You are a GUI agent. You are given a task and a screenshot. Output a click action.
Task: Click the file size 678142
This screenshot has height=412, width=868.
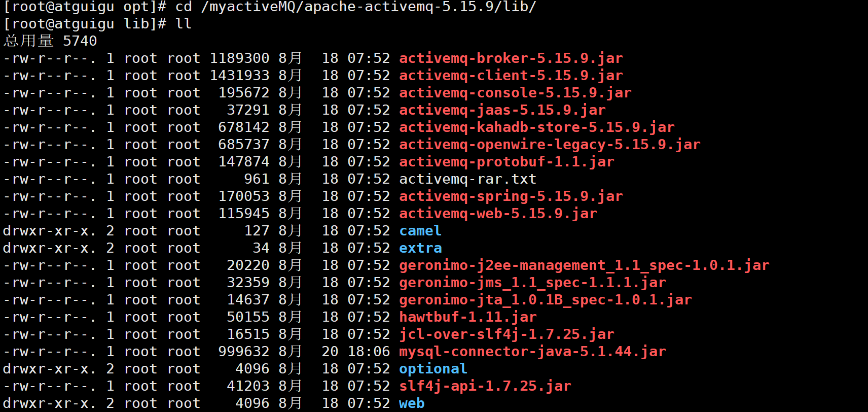[x=244, y=128]
